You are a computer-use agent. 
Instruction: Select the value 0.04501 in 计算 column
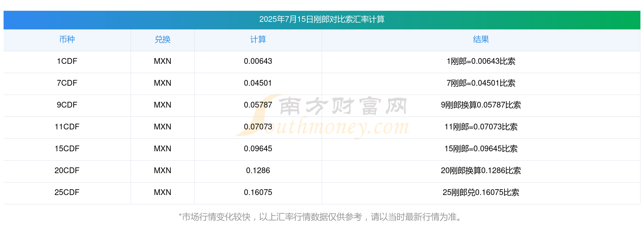tap(258, 83)
